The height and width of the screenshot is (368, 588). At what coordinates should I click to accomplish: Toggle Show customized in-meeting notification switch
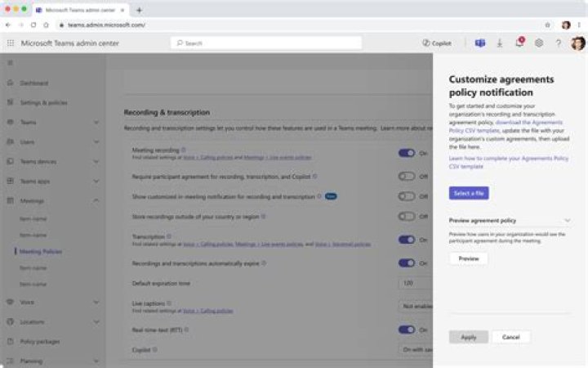(x=407, y=196)
